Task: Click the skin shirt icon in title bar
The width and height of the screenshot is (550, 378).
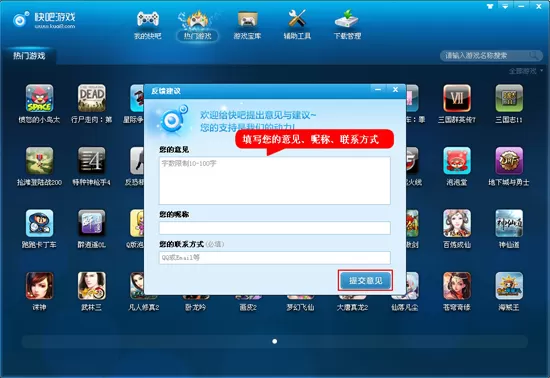Action: pyautogui.click(x=490, y=6)
